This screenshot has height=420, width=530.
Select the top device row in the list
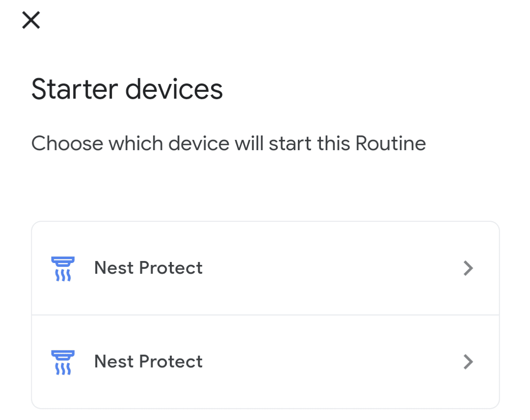[265, 268]
